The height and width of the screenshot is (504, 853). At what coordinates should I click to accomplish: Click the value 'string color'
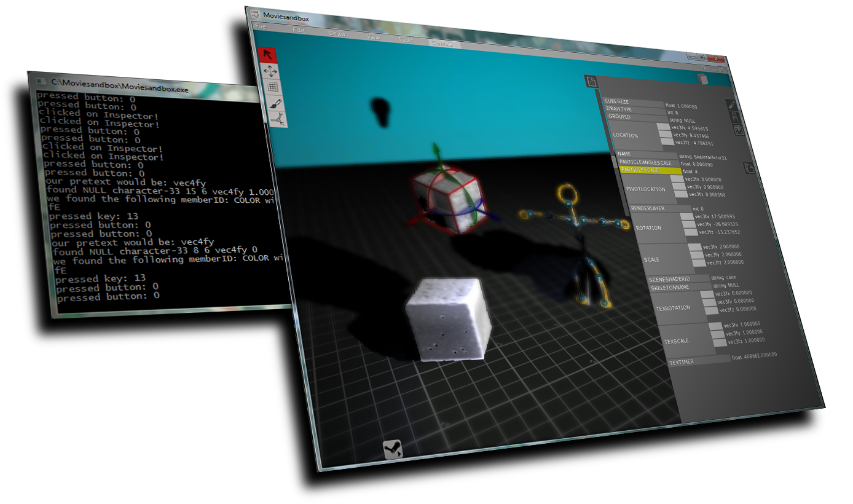[x=723, y=278]
